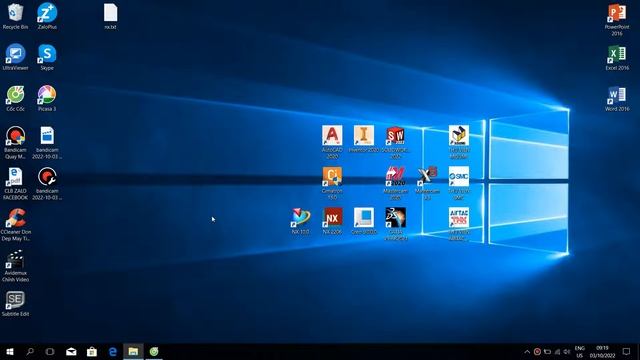Screen dimensions: 640x360
Task: Open Excel 2016 shortcut
Action: (617, 58)
